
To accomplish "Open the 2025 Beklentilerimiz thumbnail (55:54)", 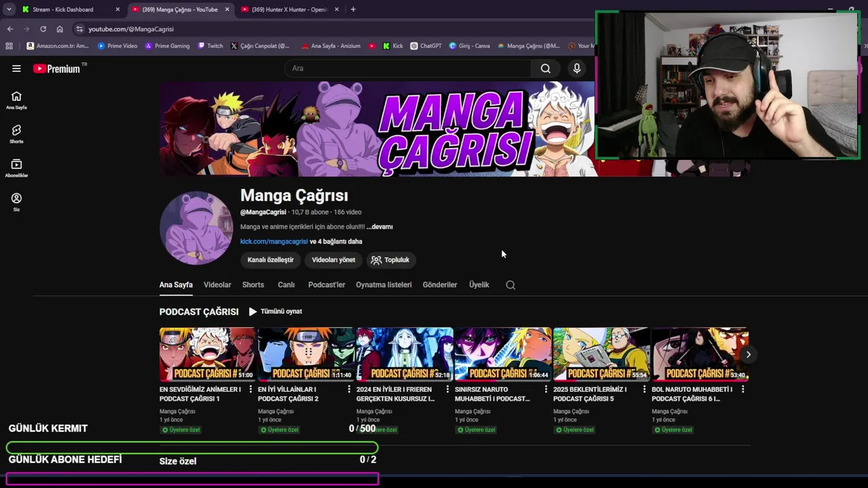I will [x=601, y=354].
